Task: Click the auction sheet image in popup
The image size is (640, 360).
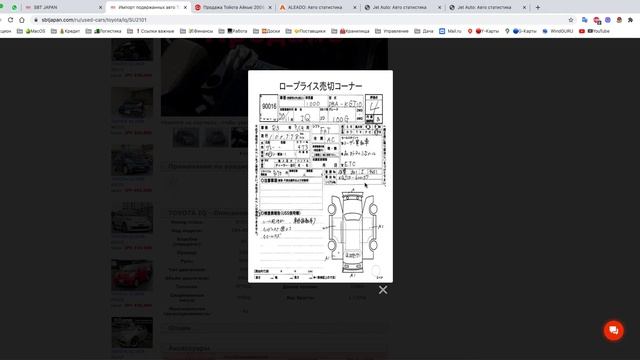Action: point(320,176)
